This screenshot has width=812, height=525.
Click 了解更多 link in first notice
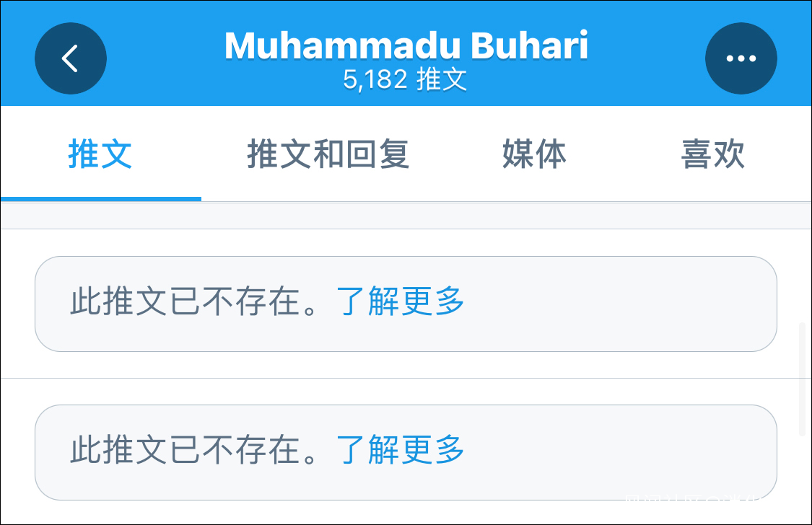[x=401, y=302]
